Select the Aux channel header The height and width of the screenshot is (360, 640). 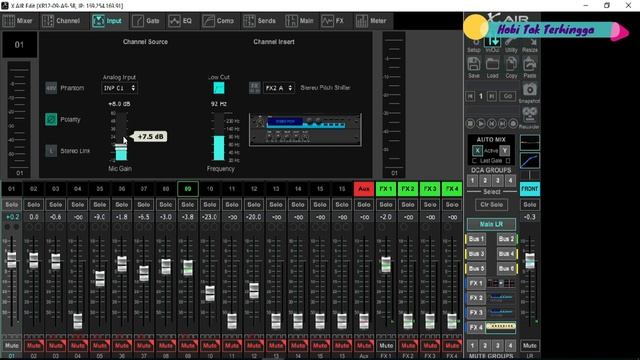point(364,189)
